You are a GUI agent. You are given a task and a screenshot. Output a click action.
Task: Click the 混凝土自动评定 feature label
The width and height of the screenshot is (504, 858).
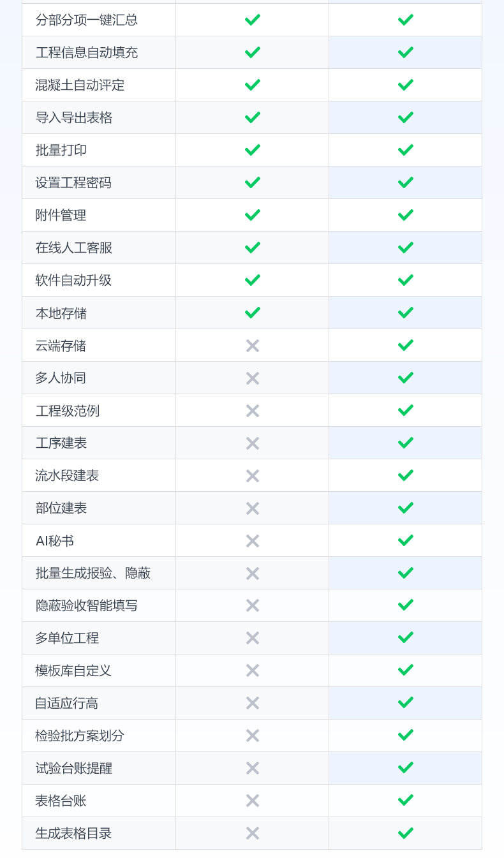(80, 85)
